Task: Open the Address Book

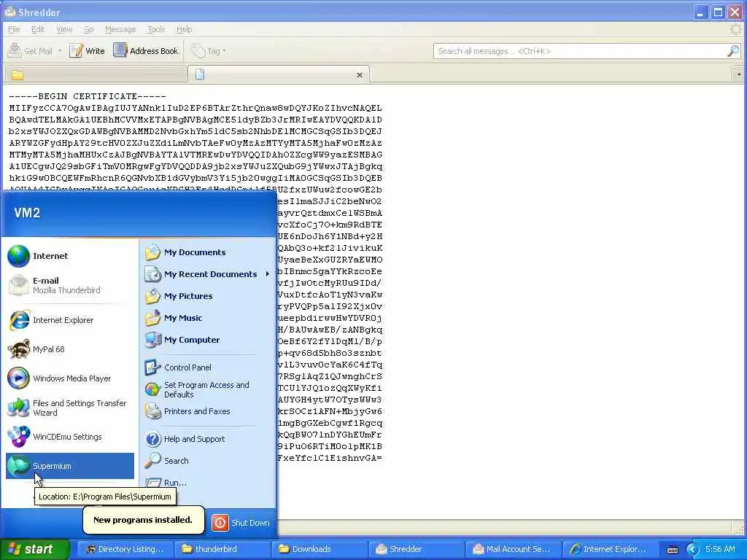Action: (146, 50)
